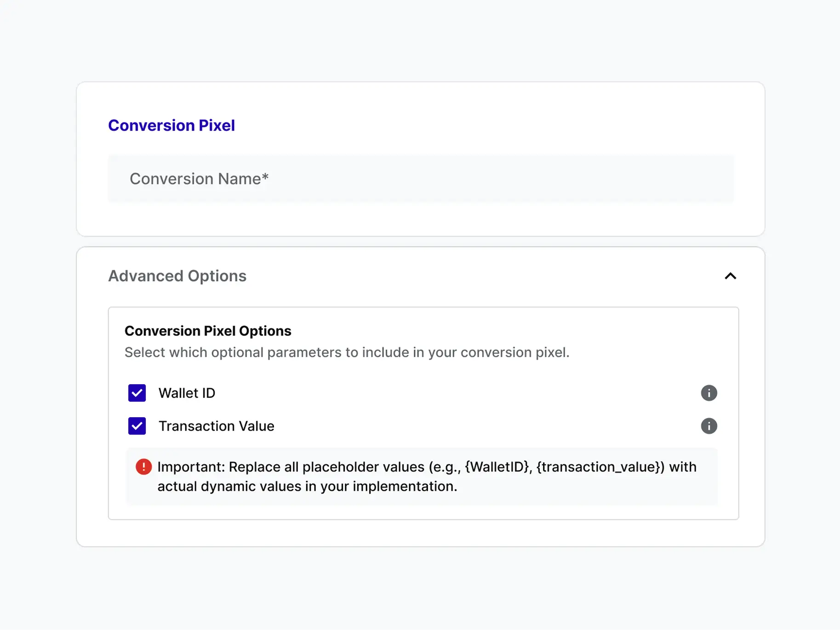Open the Wallet ID info icon

click(x=709, y=393)
